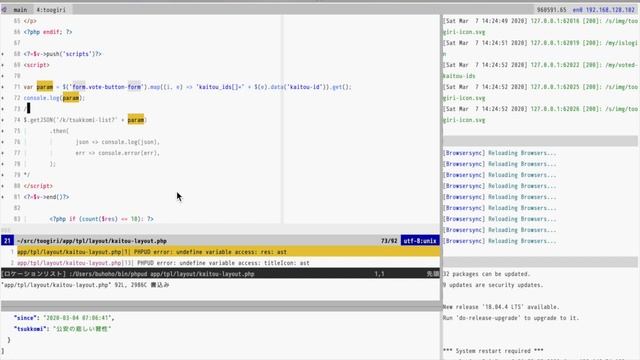640x360 pixels.
Task: Click file path kaitou-layout.php in vim status line
Action: (x=92, y=241)
